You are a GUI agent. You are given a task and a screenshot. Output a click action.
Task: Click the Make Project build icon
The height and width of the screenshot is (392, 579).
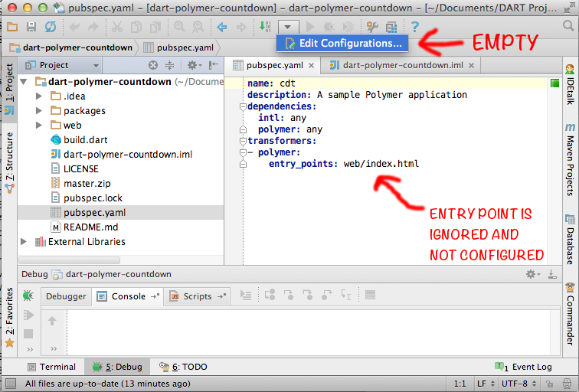264,27
